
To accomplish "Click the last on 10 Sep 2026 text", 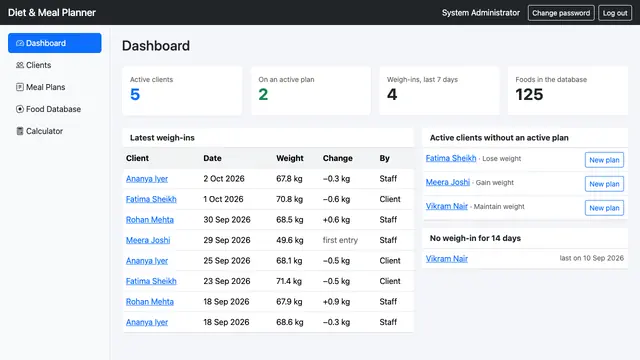I will coord(591,258).
